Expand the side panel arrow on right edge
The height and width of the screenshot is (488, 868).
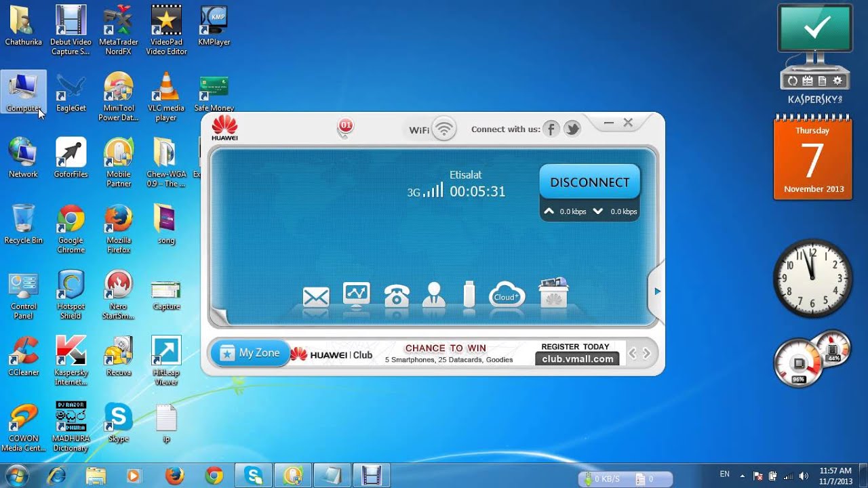pyautogui.click(x=656, y=291)
